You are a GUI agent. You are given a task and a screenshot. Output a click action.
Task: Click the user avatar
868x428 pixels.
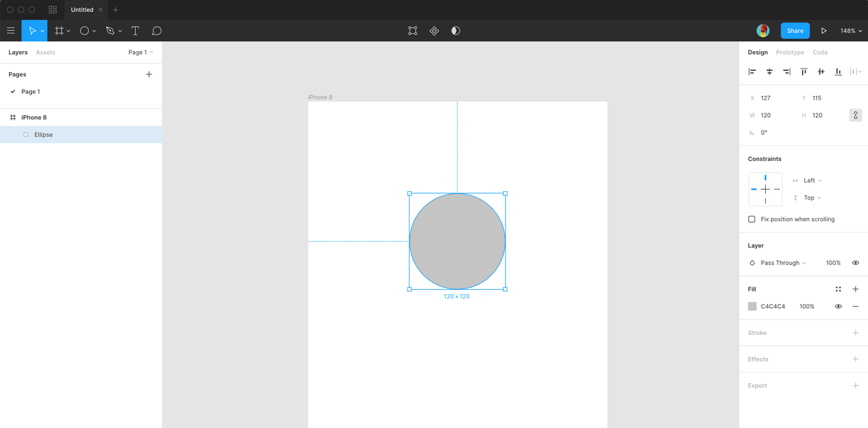(x=763, y=31)
